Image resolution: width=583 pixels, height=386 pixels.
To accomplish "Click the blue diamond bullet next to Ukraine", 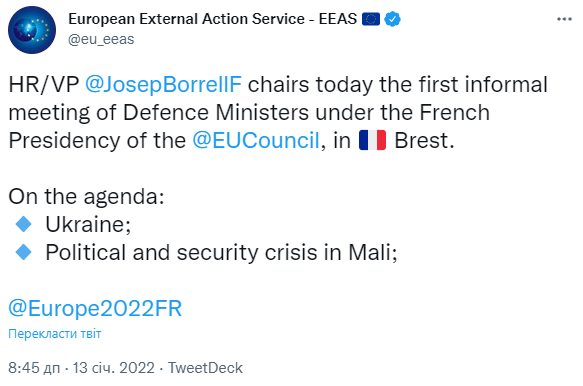I will tap(24, 224).
